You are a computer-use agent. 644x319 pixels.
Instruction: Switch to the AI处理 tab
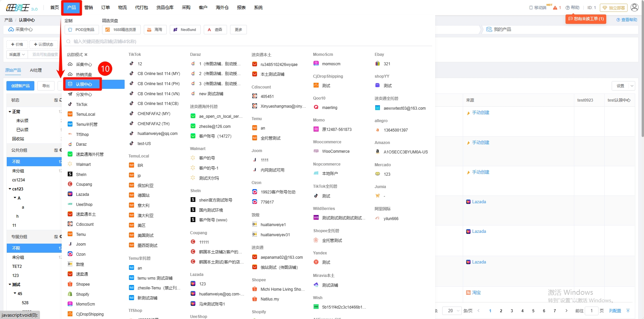coord(36,70)
